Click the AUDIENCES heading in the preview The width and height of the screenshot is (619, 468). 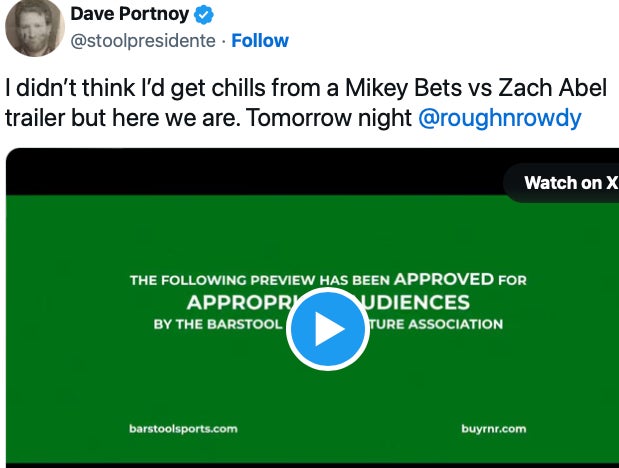pyautogui.click(x=415, y=302)
